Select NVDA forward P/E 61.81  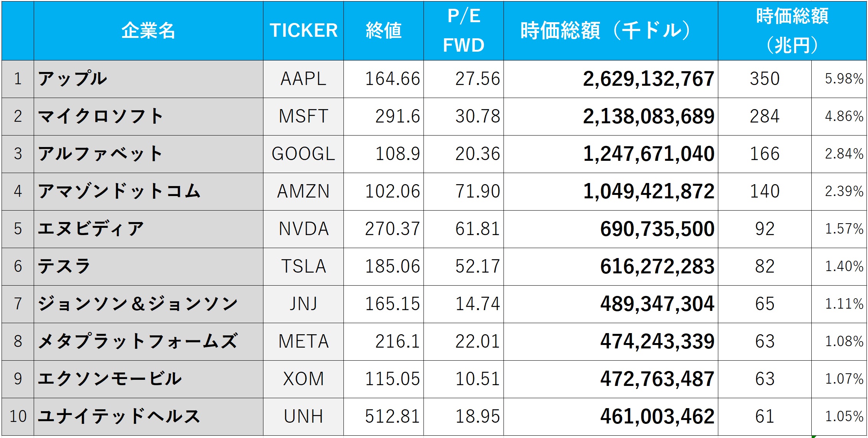point(477,229)
